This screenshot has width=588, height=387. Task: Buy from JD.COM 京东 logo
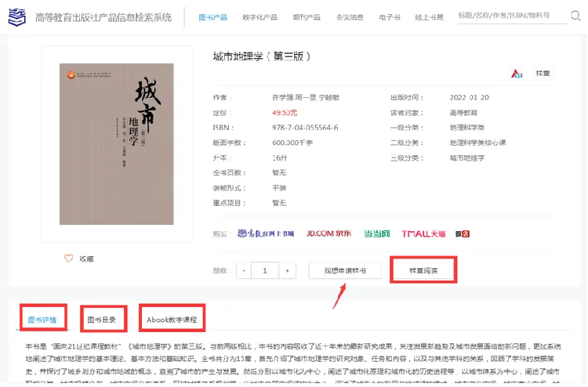pyautogui.click(x=328, y=233)
